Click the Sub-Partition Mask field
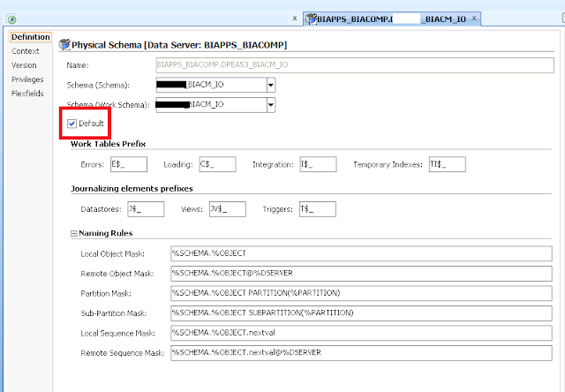Screen dimensions: 565x392 361,313
